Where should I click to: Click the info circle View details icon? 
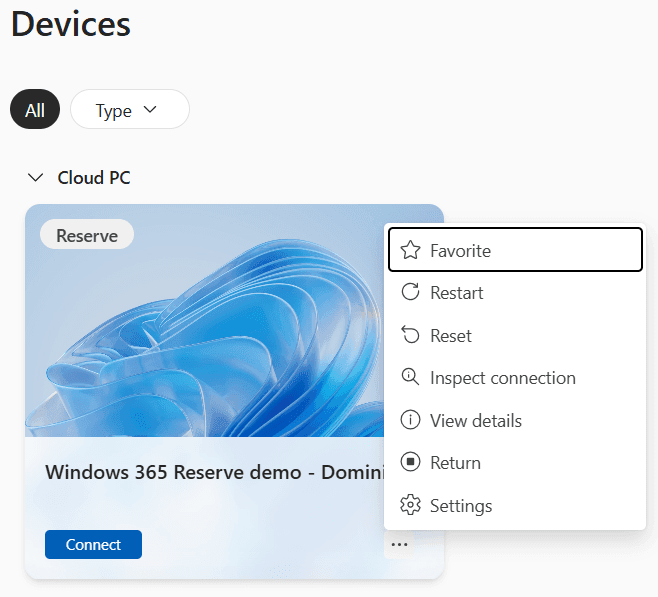click(409, 421)
